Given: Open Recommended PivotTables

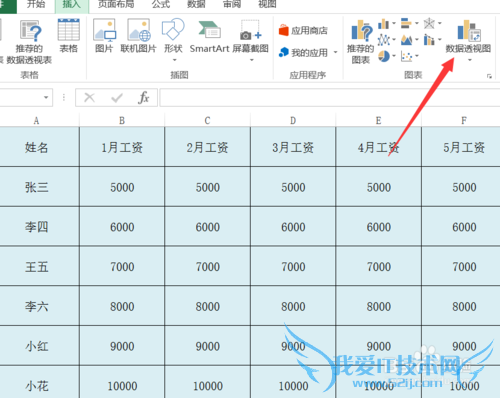Looking at the screenshot, I should tap(29, 41).
